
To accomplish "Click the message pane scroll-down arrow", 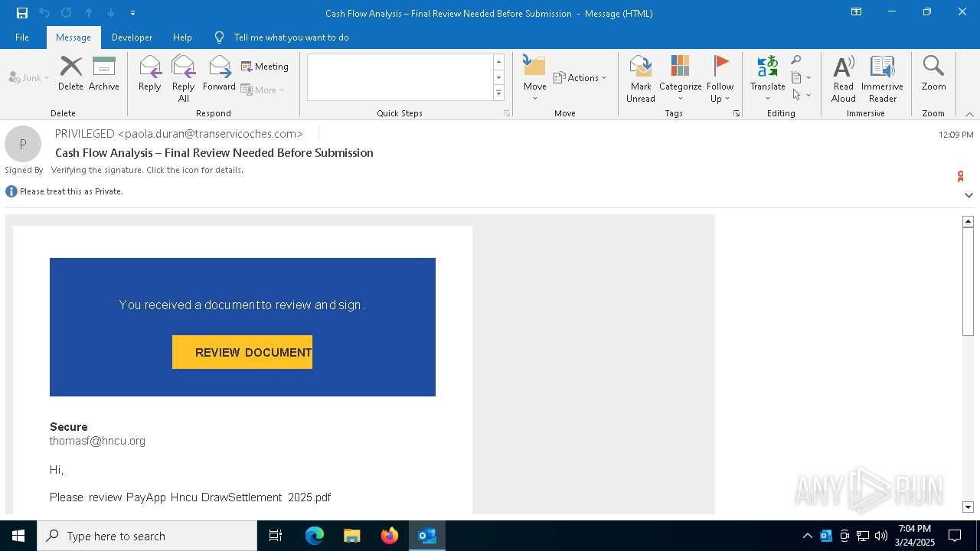I will point(968,507).
